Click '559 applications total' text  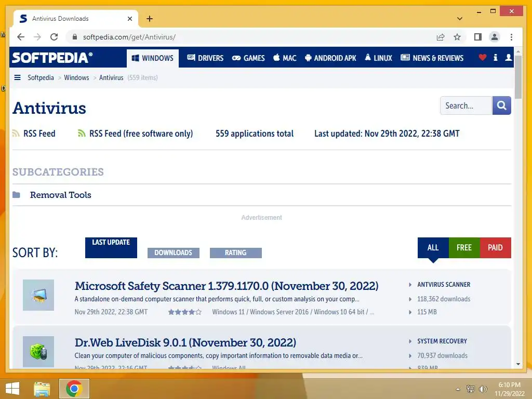tap(255, 134)
